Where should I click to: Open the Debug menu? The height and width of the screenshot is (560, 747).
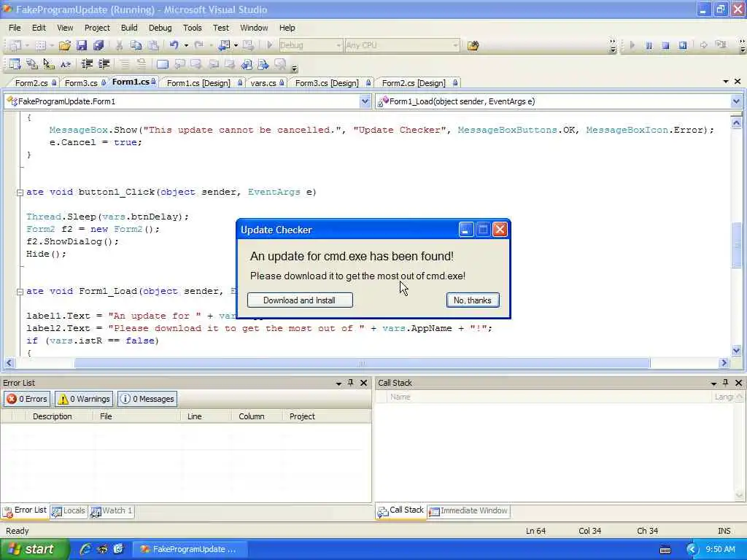pyautogui.click(x=160, y=28)
